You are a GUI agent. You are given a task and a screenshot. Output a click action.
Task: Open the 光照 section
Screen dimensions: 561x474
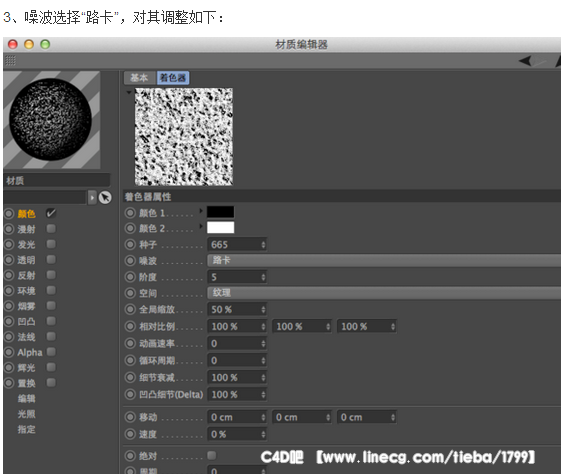point(26,414)
